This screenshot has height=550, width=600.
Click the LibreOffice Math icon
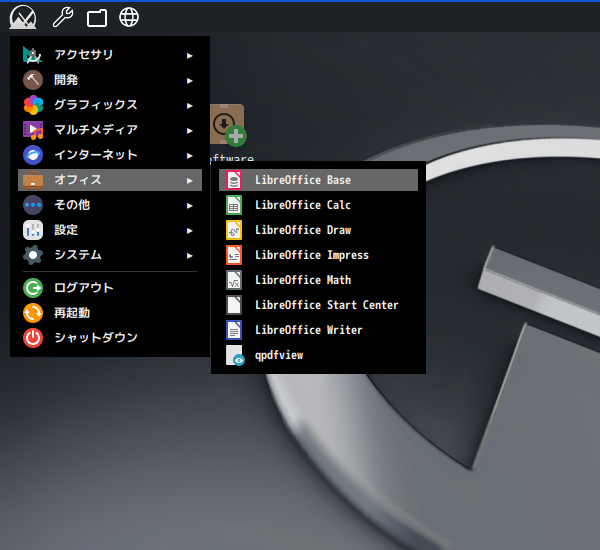(x=234, y=280)
